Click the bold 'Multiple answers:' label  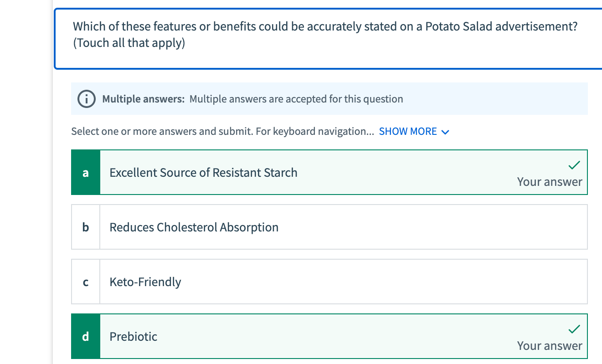pos(143,99)
